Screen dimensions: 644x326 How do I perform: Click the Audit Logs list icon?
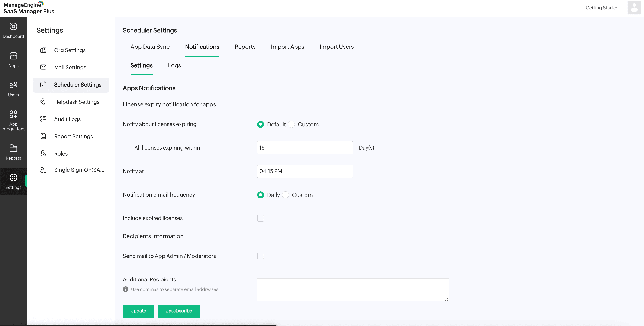[x=43, y=119]
